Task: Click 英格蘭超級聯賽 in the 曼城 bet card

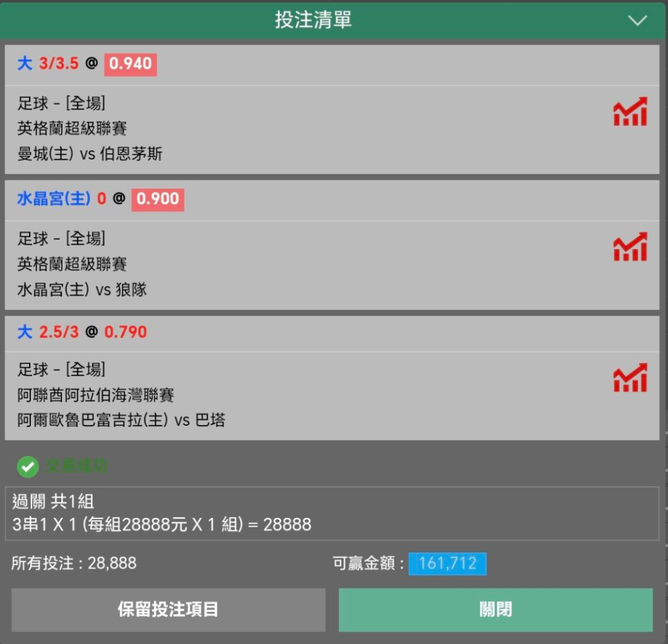Action: (x=72, y=128)
